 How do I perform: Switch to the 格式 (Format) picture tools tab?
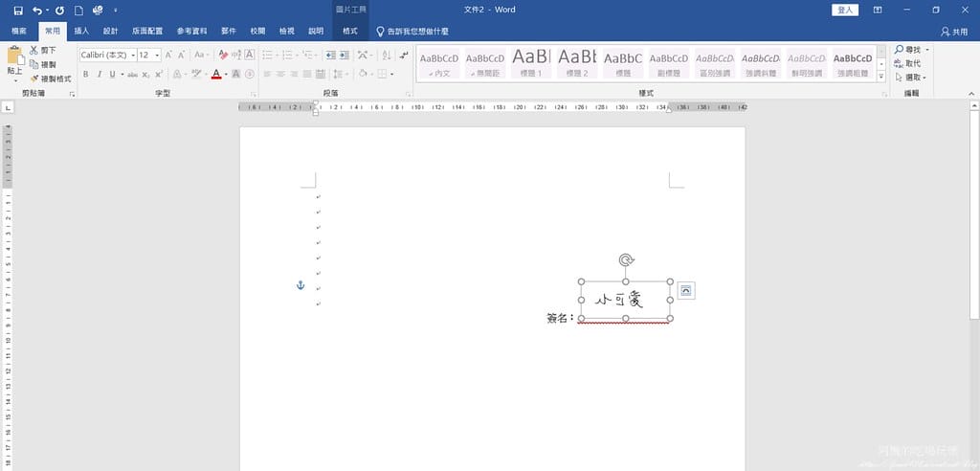(350, 32)
